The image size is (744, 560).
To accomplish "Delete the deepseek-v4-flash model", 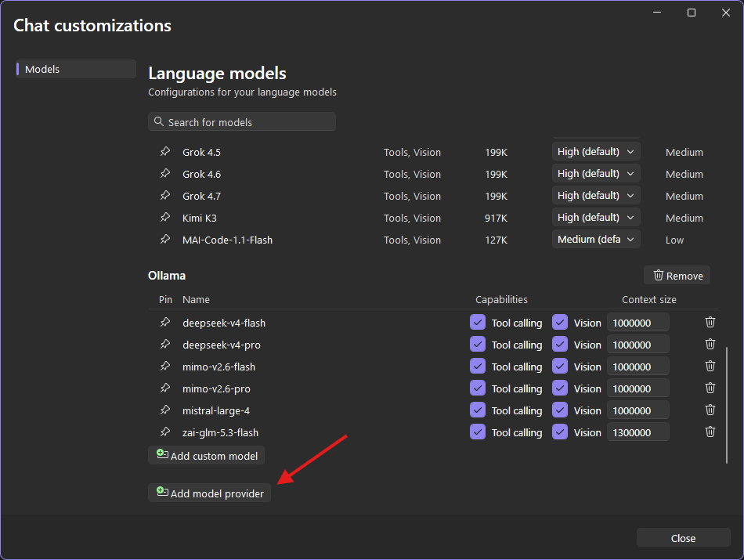I will pos(710,322).
